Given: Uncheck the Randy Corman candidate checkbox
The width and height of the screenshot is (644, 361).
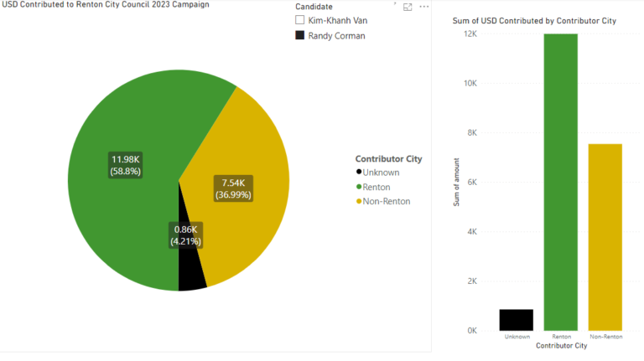Looking at the screenshot, I should 300,36.
